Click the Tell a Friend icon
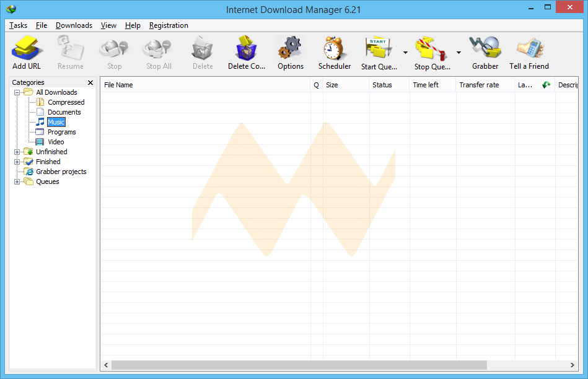 530,48
